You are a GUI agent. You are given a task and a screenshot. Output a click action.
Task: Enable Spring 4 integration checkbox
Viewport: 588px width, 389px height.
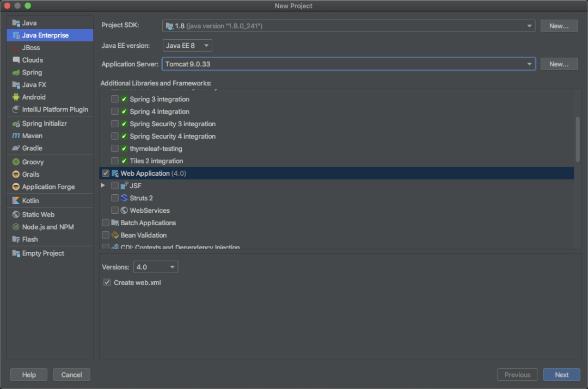(115, 112)
